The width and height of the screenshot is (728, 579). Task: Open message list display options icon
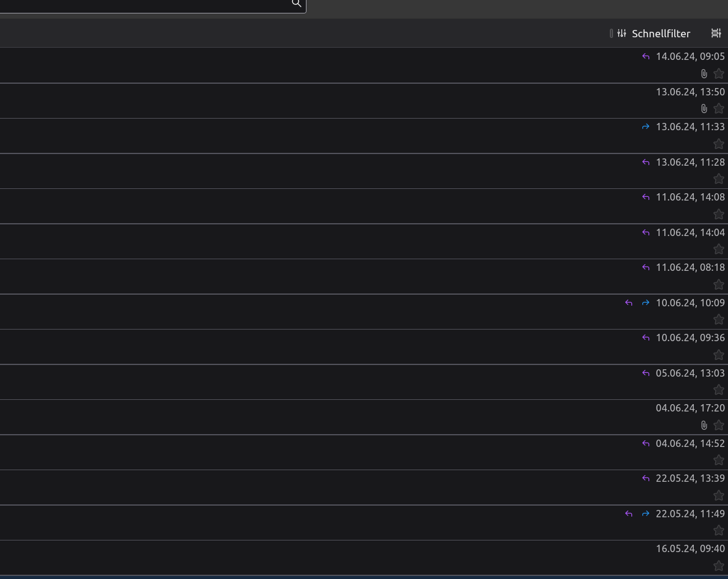pos(716,34)
